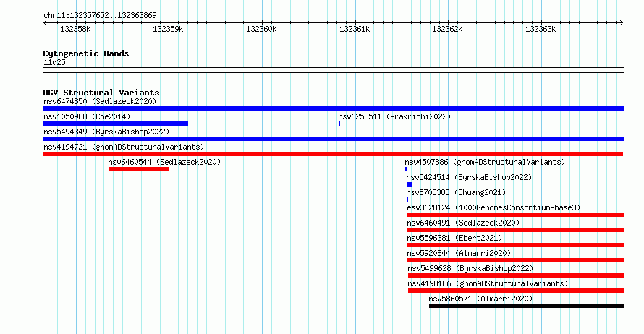Image resolution: width=644 pixels, height=334 pixels.
Task: Open nsv5703388 (Chuang2021) label
Action: [x=456, y=192]
